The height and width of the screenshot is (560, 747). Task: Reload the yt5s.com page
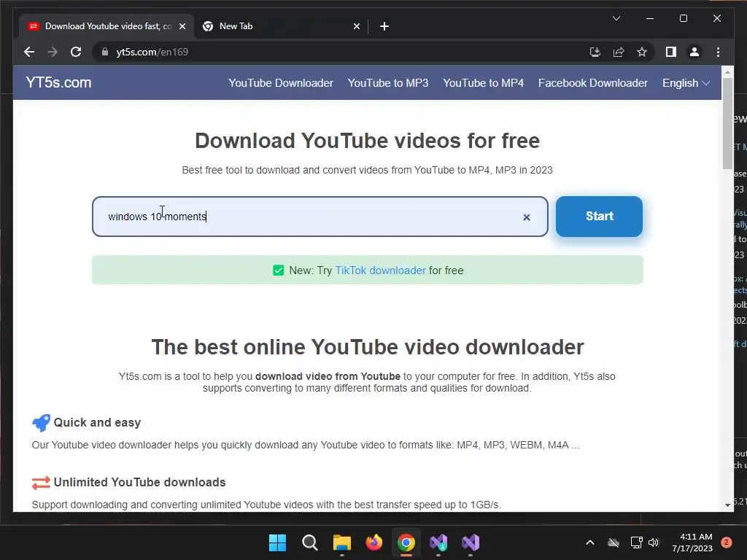(76, 52)
